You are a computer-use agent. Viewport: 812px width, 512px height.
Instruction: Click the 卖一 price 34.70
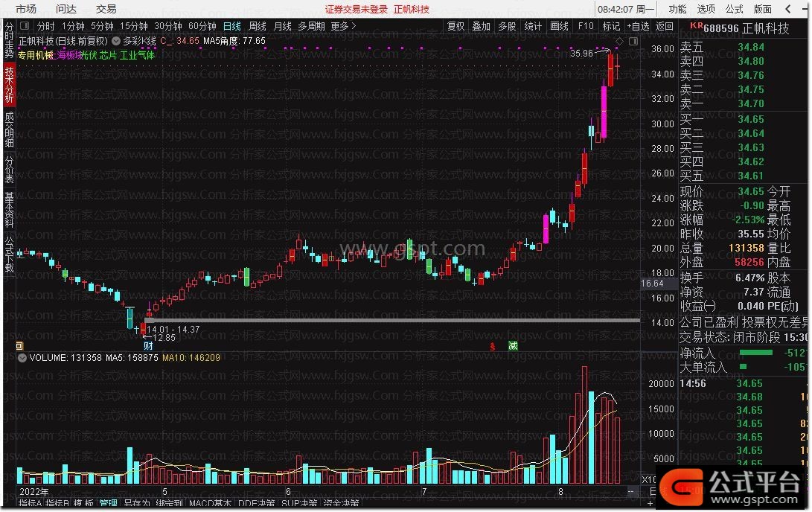point(751,103)
